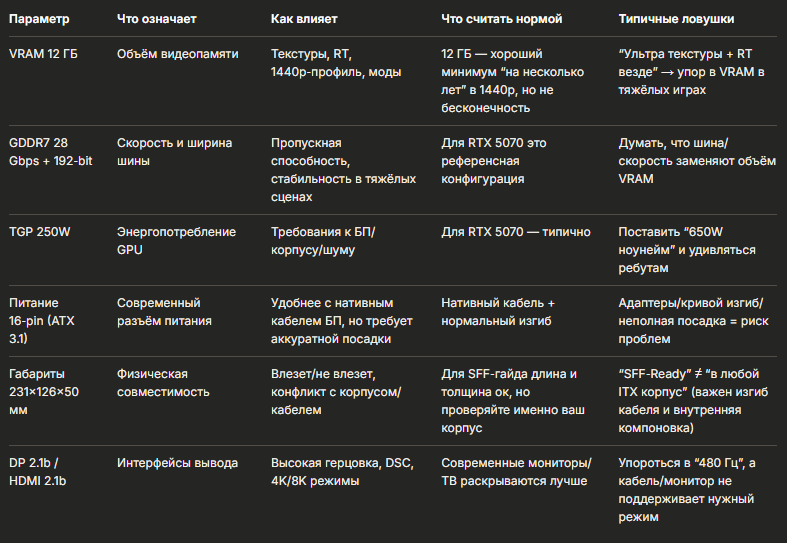This screenshot has width=787, height=543.
Task: Click the "TGP 250W" parameter cell
Action: (x=40, y=232)
